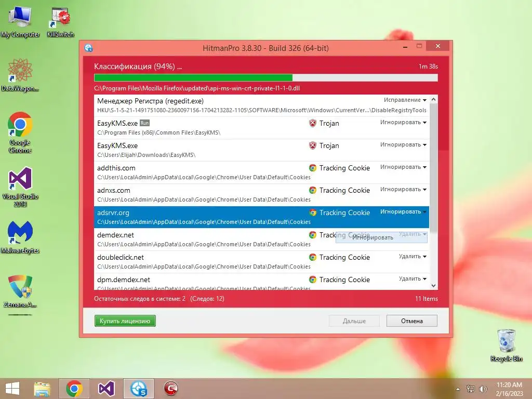Click Дальше button

[x=354, y=321]
